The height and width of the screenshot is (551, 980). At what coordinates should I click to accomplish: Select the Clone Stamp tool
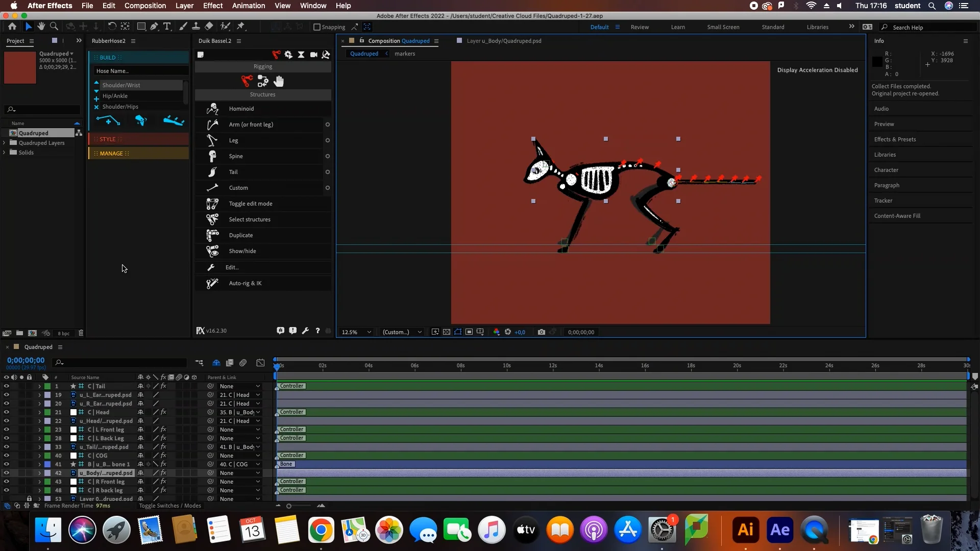click(196, 27)
